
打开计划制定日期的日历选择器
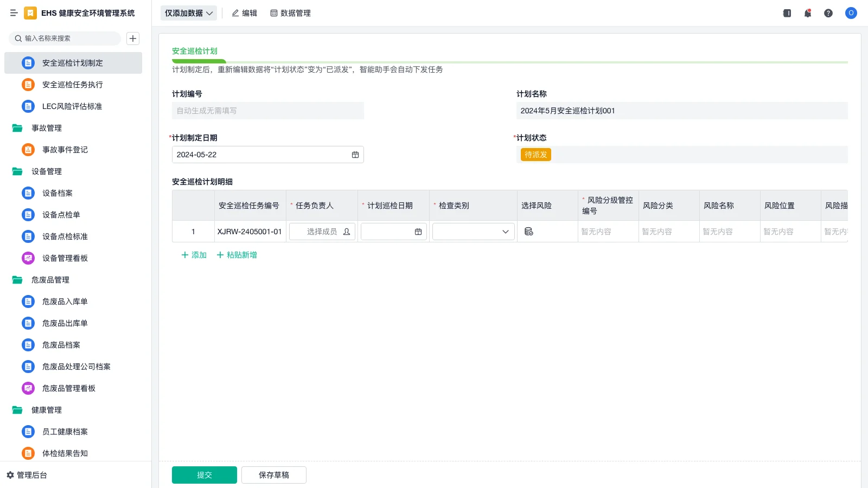[355, 155]
